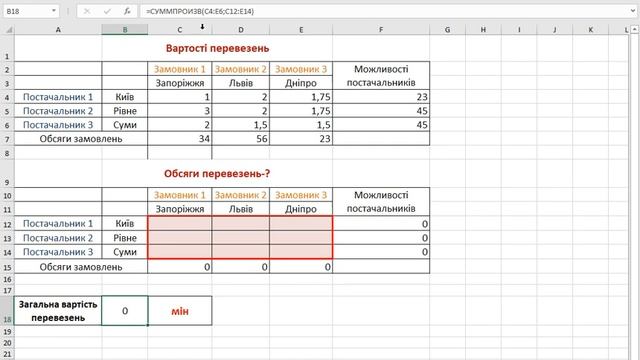The height and width of the screenshot is (360, 640).
Task: Select cell E4 with value 1,75
Action: tap(301, 97)
